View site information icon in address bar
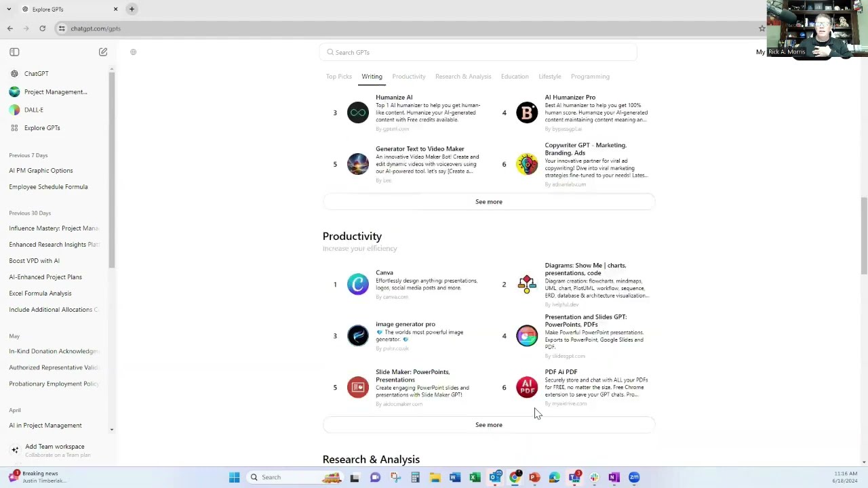 tap(62, 28)
